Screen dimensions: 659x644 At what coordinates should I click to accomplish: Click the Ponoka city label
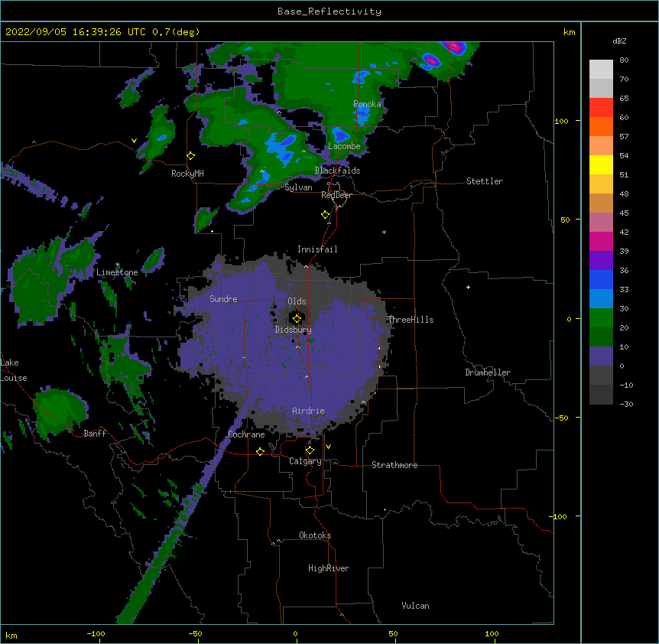point(367,104)
